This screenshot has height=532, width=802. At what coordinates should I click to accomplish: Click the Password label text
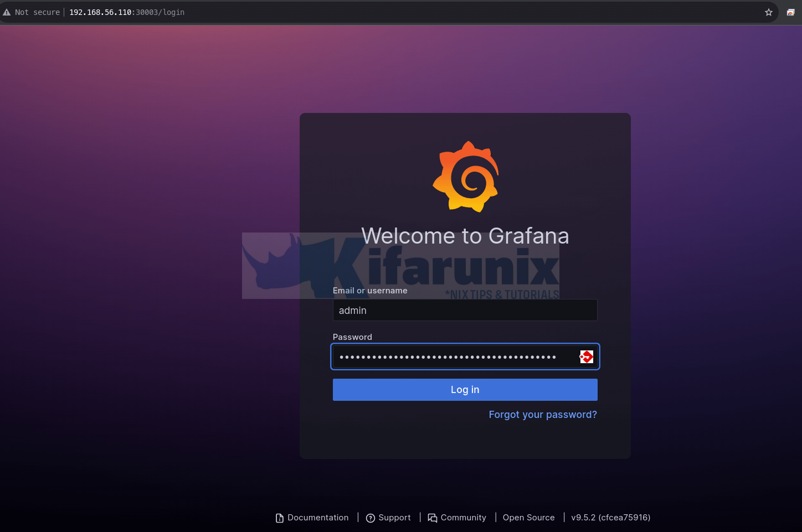[352, 337]
